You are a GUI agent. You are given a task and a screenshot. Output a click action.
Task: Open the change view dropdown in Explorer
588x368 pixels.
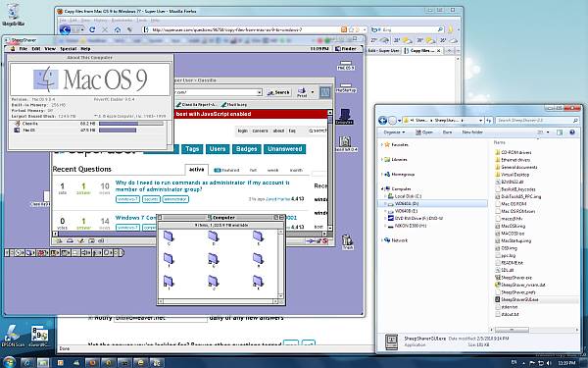[548, 132]
